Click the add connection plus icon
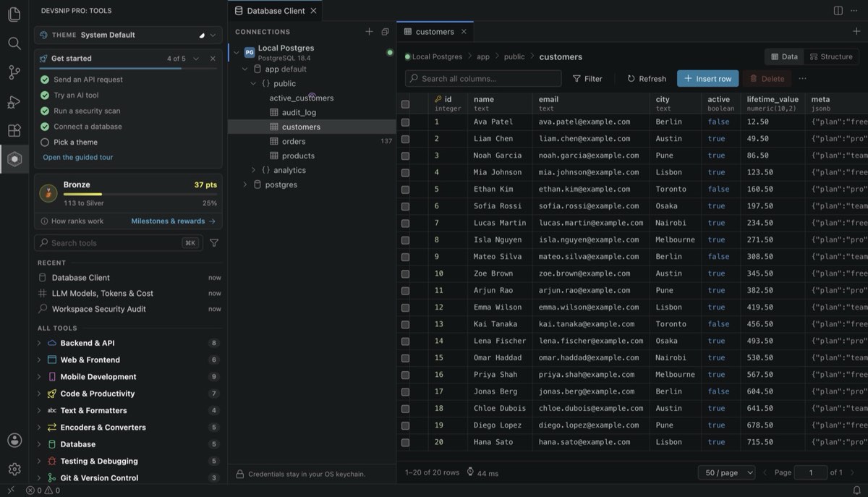The image size is (868, 497). click(x=369, y=32)
